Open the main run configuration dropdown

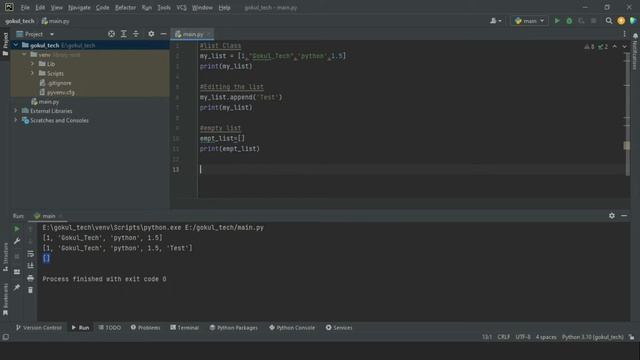click(x=529, y=21)
